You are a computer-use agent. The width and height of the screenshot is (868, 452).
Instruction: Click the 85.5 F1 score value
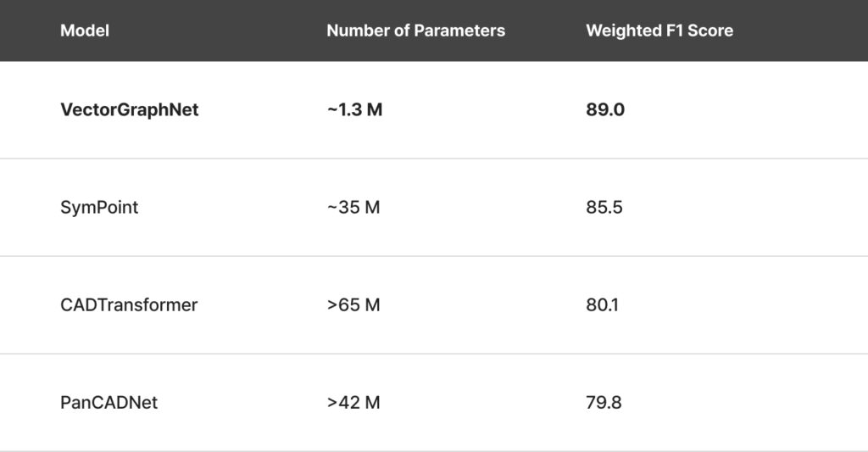click(604, 207)
